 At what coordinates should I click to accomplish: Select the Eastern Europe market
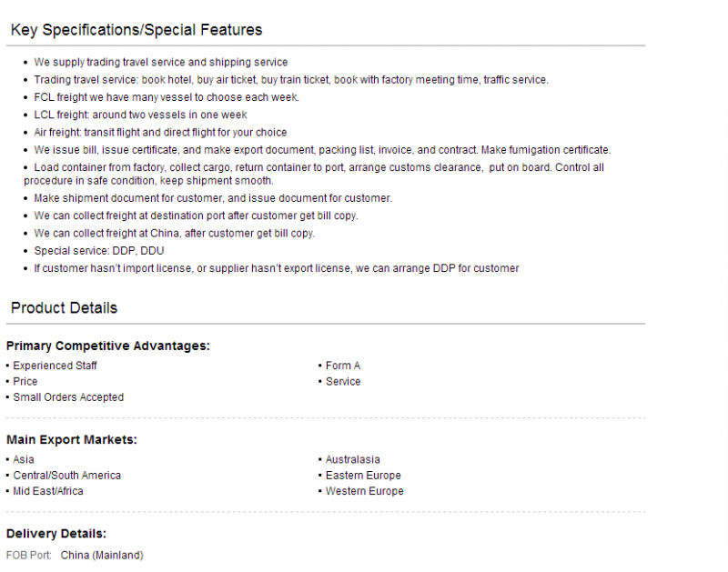click(363, 475)
